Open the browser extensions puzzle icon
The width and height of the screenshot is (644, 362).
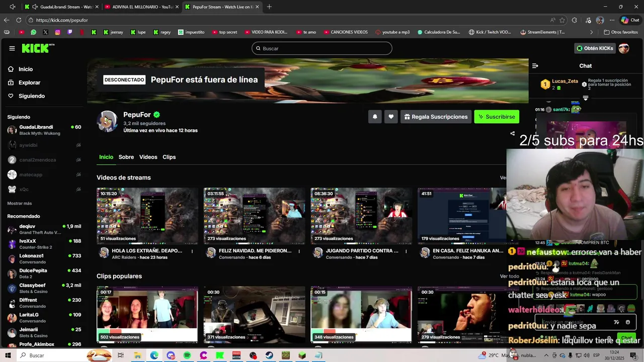tap(575, 20)
